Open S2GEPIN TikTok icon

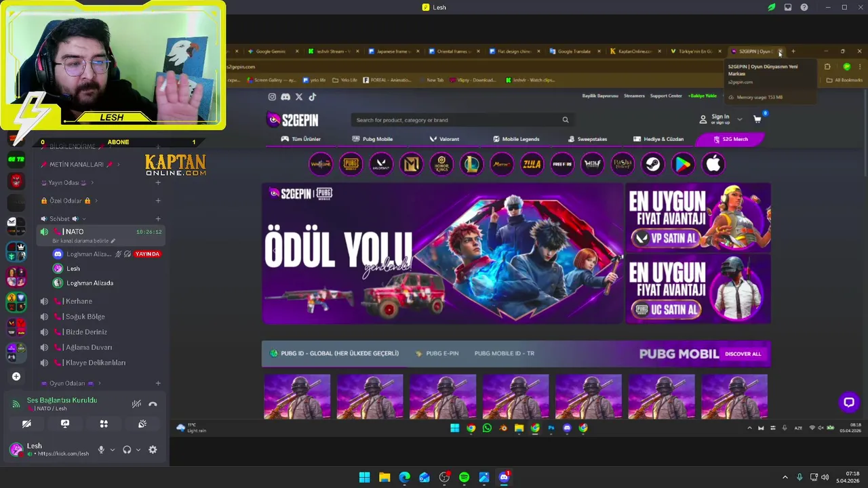pos(312,97)
